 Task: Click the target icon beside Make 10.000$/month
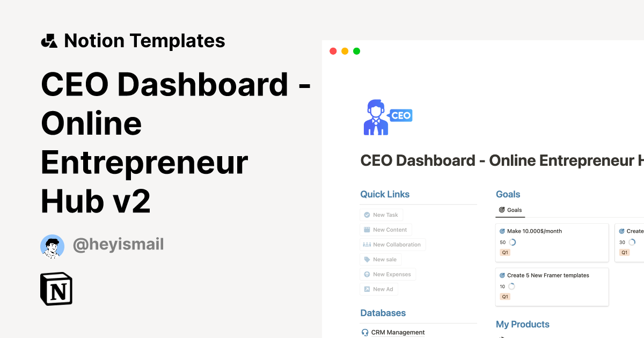[502, 231]
